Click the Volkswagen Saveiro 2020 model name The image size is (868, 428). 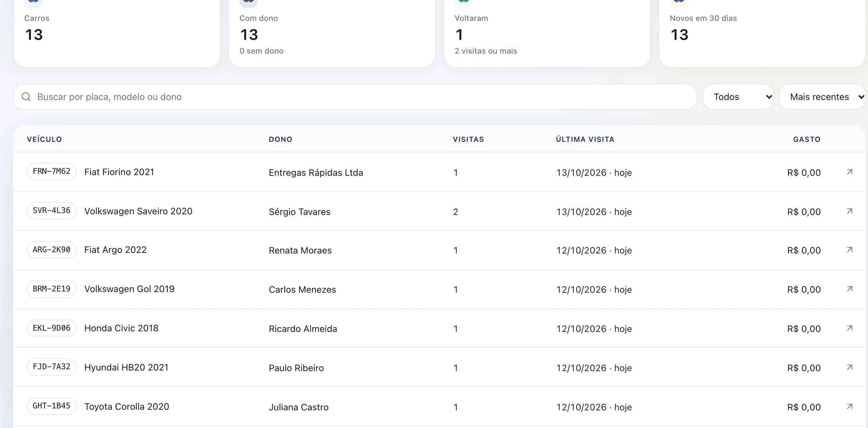coord(138,211)
